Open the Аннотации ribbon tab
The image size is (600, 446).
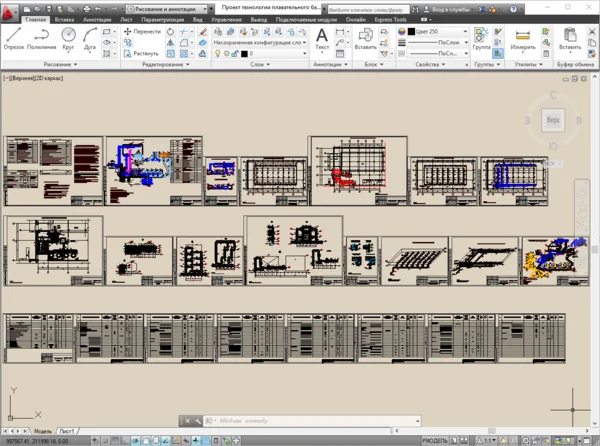pos(97,20)
